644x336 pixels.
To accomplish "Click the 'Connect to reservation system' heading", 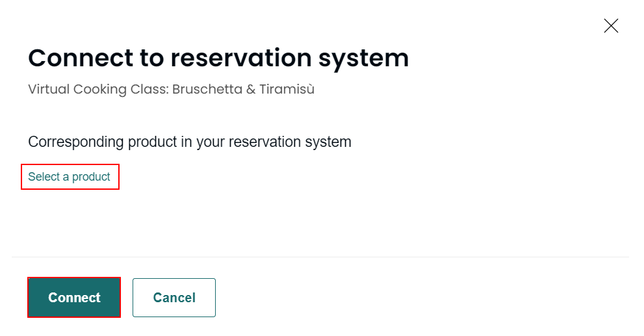I will pos(218,58).
